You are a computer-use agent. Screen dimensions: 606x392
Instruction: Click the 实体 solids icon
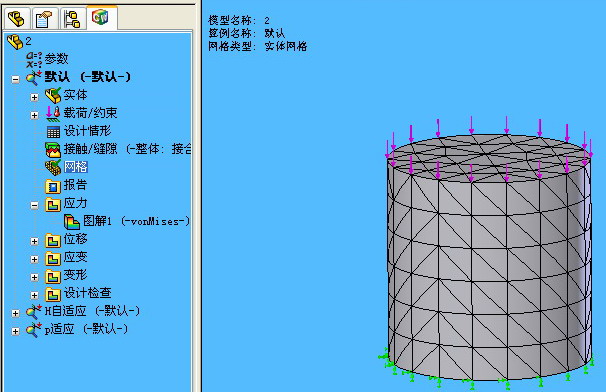(x=53, y=95)
